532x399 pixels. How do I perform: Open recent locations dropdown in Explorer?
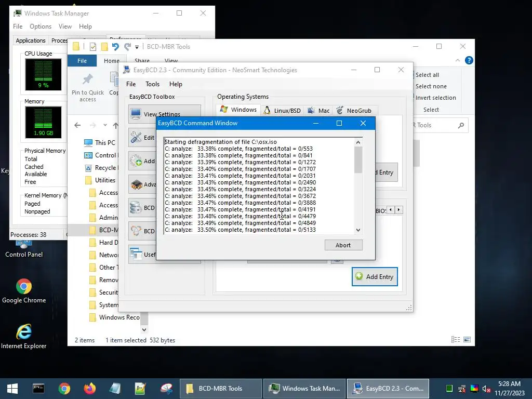105,125
